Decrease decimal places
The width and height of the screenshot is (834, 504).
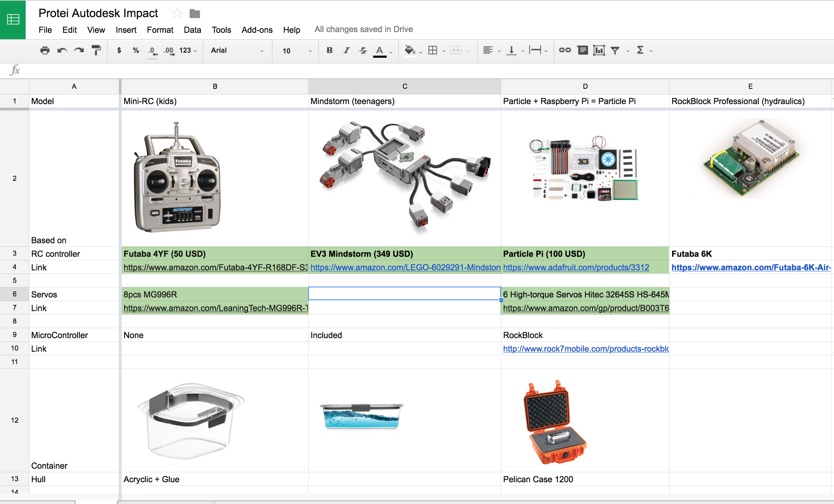[x=152, y=51]
